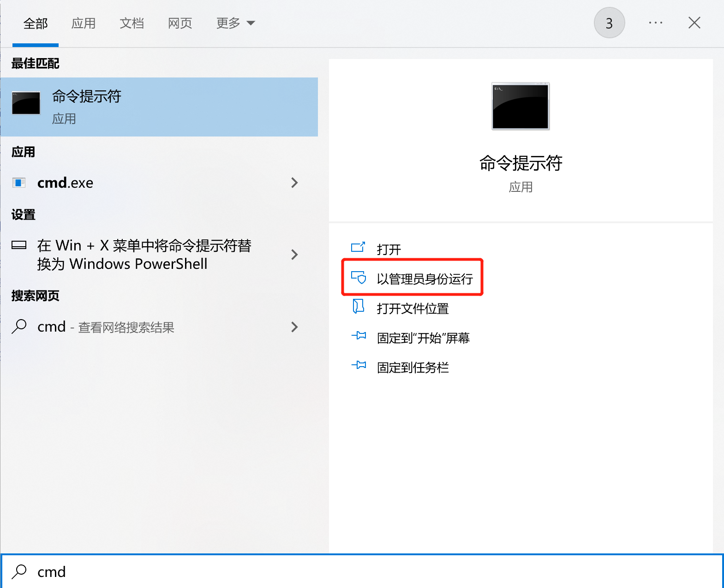Select 打开 to launch Command Prompt
This screenshot has height=588, width=724.
pos(389,249)
